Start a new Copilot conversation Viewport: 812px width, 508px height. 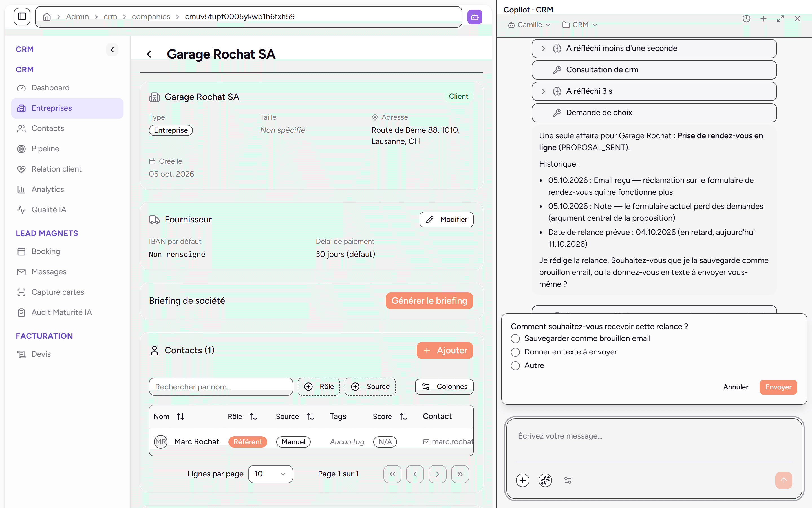click(763, 19)
